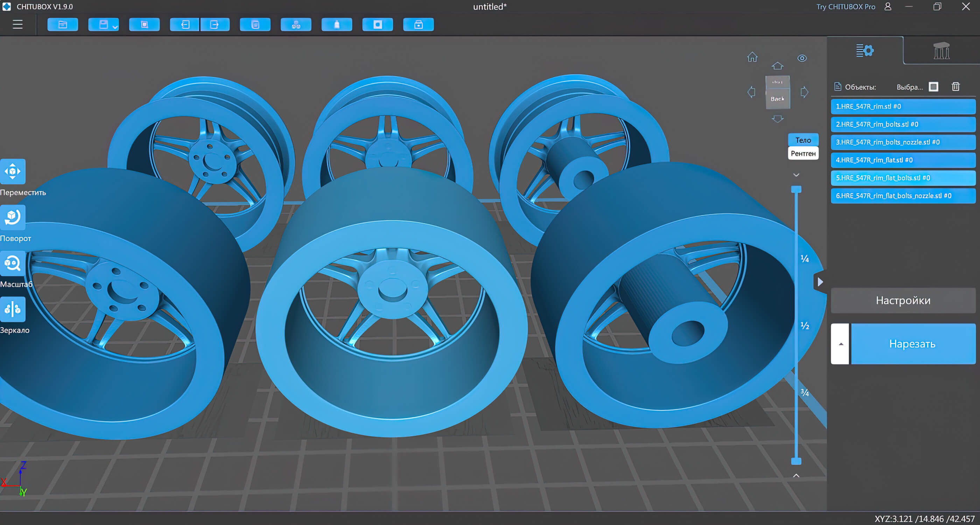The height and width of the screenshot is (525, 980).
Task: Click the Hollow model toolbar icon
Action: tap(337, 25)
